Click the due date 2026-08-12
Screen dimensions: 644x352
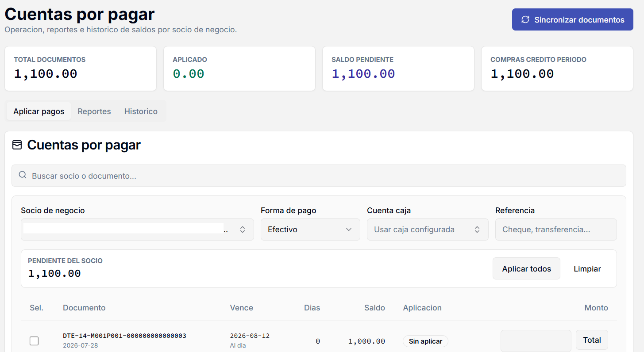pos(250,336)
